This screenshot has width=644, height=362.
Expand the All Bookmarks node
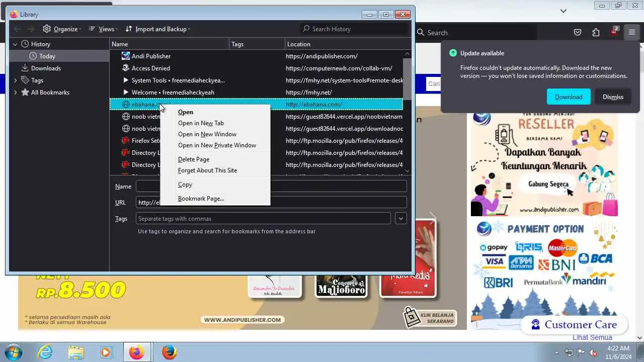point(15,93)
